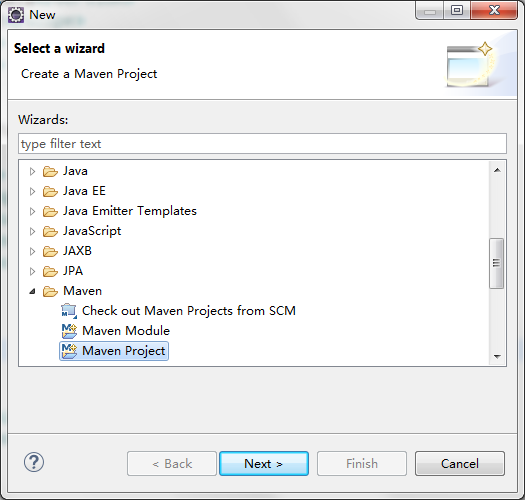
Task: Focus the type filter text field
Action: (262, 144)
